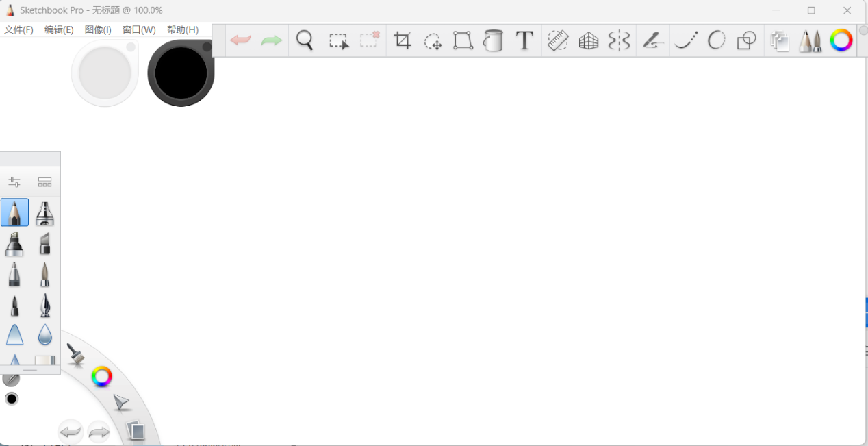
Task: Select the Ballpoint pen brush
Action: coord(14,274)
